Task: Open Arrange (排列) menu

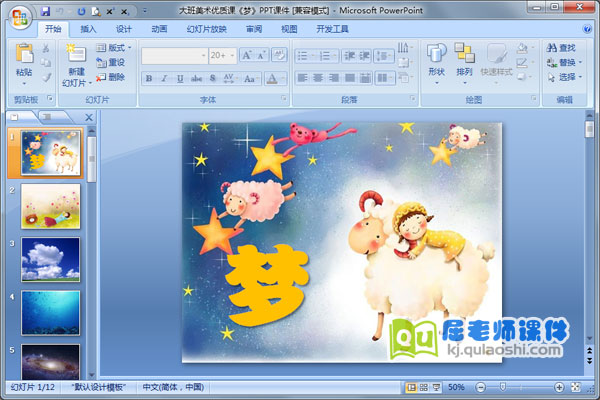Action: (465, 64)
